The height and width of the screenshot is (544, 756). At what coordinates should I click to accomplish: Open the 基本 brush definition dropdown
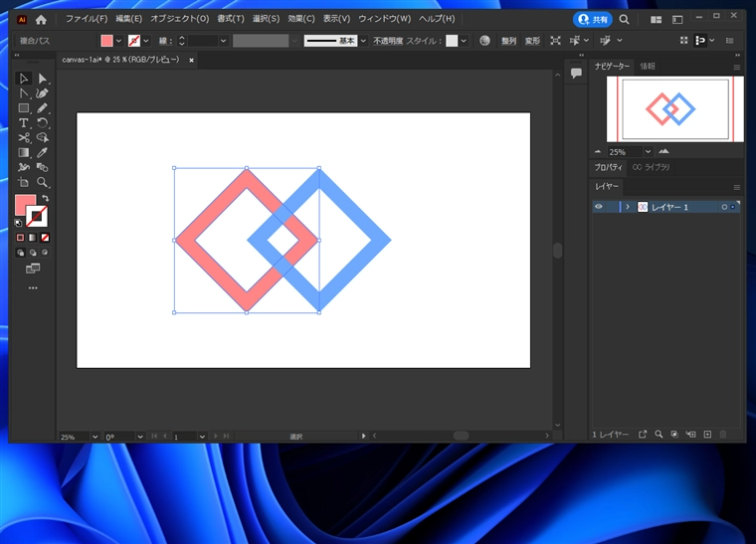[x=363, y=41]
